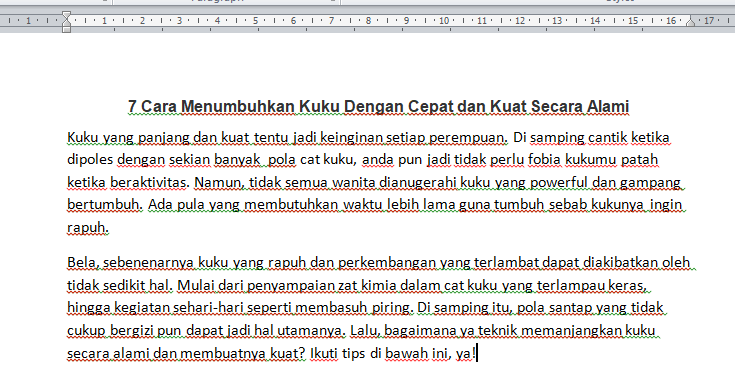Click the misspelled word "sebenenarnya"

pyautogui.click(x=148, y=263)
